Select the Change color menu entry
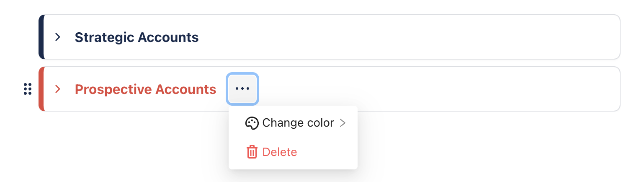The image size is (644, 182). tap(298, 123)
